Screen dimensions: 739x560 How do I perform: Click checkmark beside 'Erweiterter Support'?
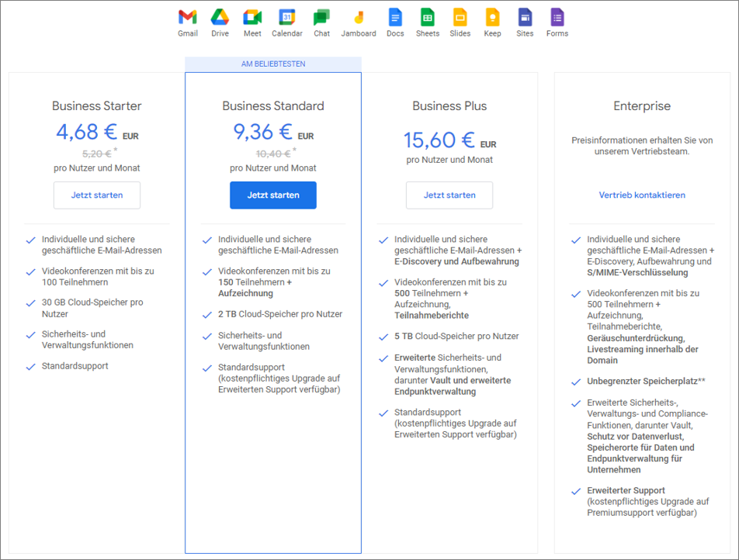[576, 491]
